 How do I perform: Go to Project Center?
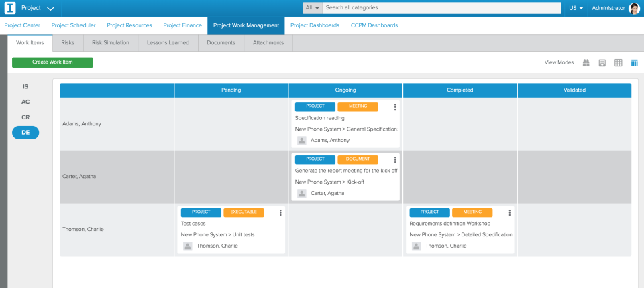(22, 25)
